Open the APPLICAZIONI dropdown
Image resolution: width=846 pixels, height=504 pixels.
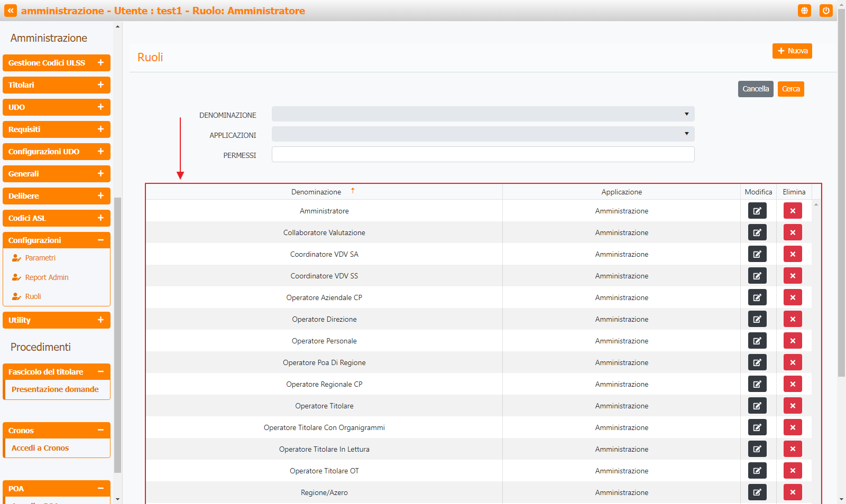click(483, 134)
